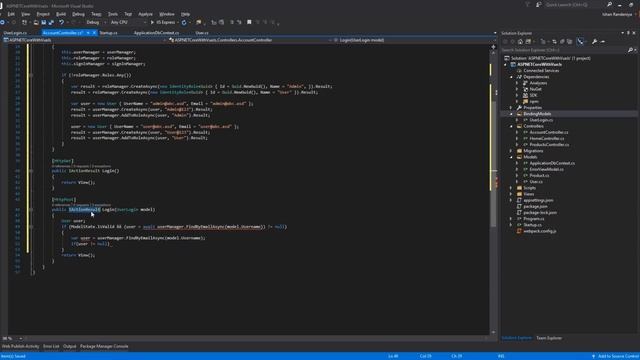Click Add to Source Control in status bar
The image size is (640, 360).
pyautogui.click(x=615, y=356)
